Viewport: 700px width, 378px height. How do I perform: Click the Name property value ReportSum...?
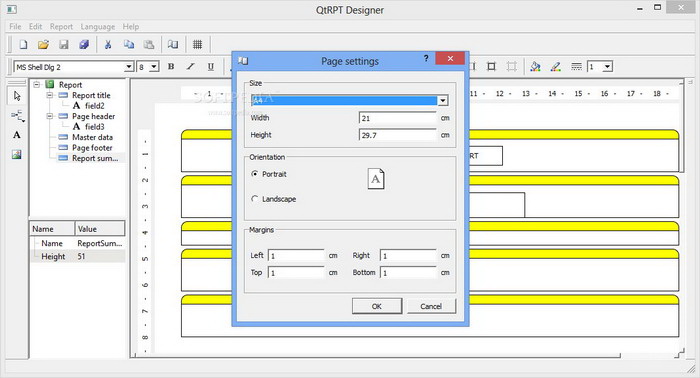click(x=100, y=243)
